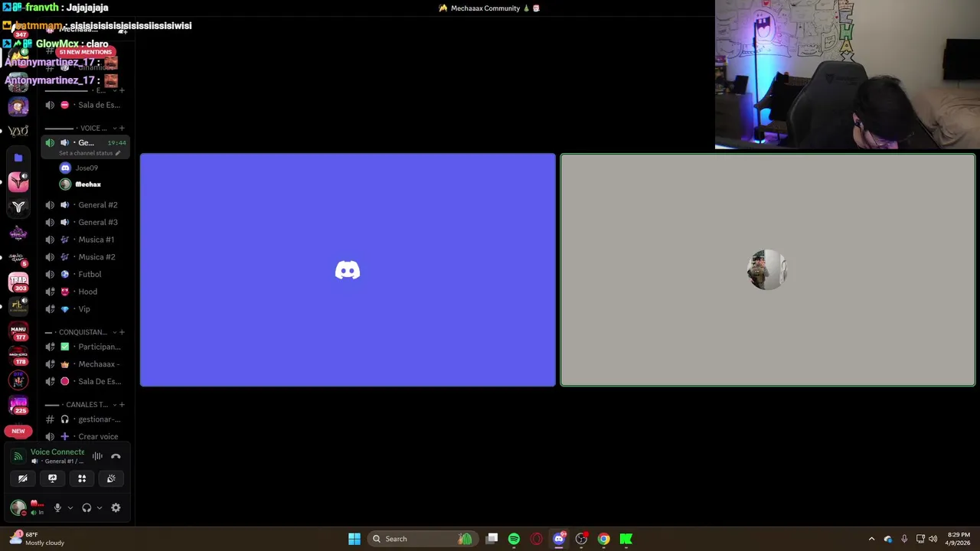This screenshot has width=980, height=551.
Task: Open Opera browser from taskbar
Action: coord(536,539)
